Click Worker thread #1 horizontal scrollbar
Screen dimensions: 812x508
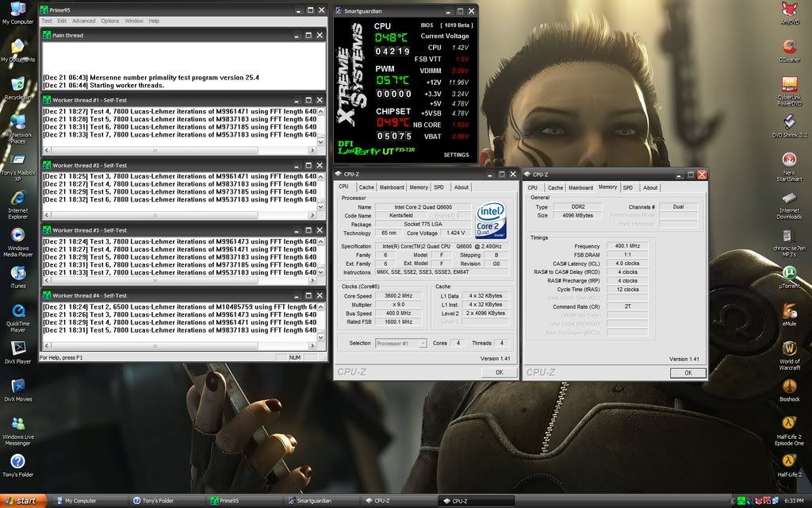click(x=180, y=150)
